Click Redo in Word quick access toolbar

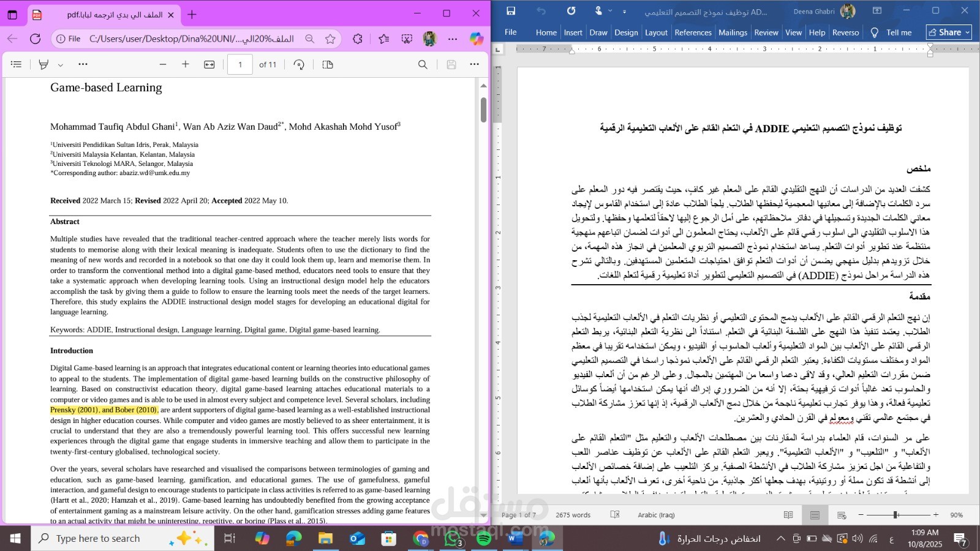tap(571, 11)
